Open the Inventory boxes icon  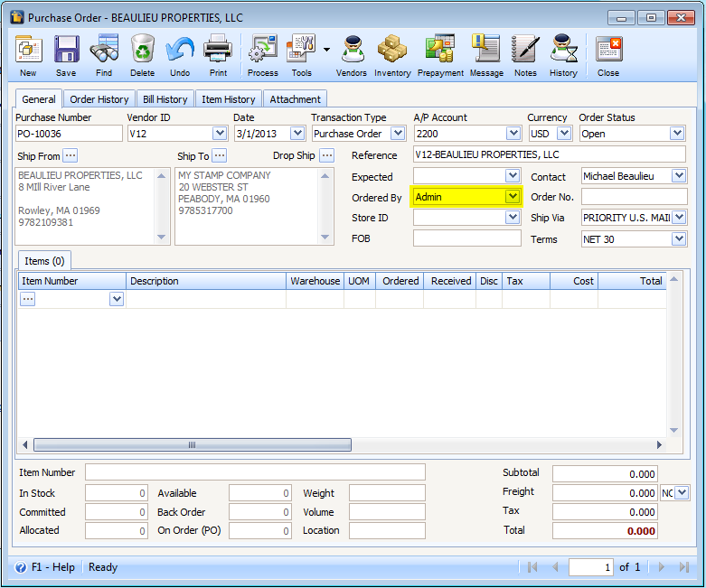(x=392, y=49)
